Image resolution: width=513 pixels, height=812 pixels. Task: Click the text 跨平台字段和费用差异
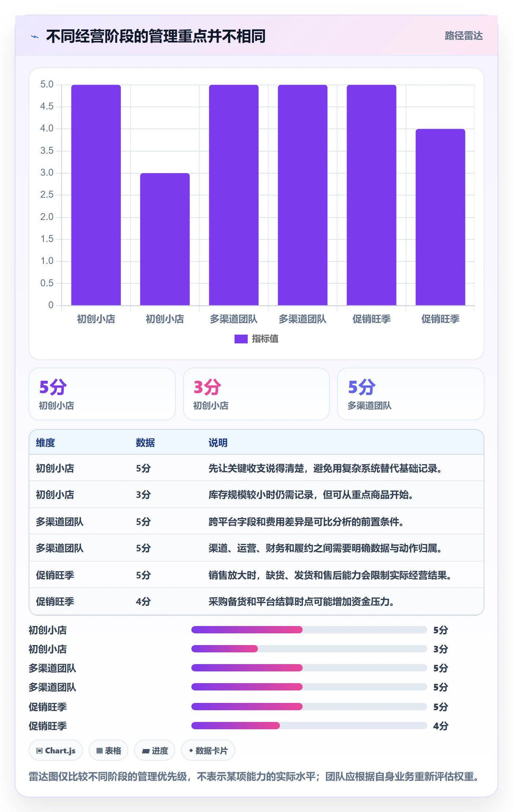pyautogui.click(x=256, y=522)
